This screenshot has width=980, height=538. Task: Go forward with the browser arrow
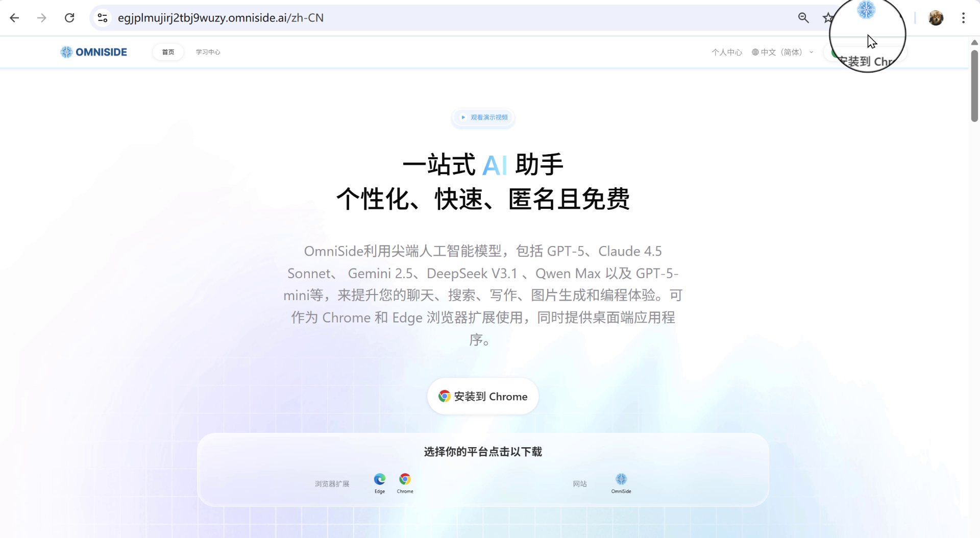tap(42, 18)
